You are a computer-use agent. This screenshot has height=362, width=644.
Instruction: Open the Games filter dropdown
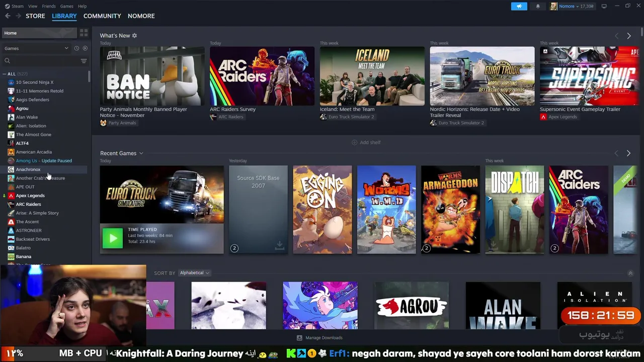click(36, 48)
